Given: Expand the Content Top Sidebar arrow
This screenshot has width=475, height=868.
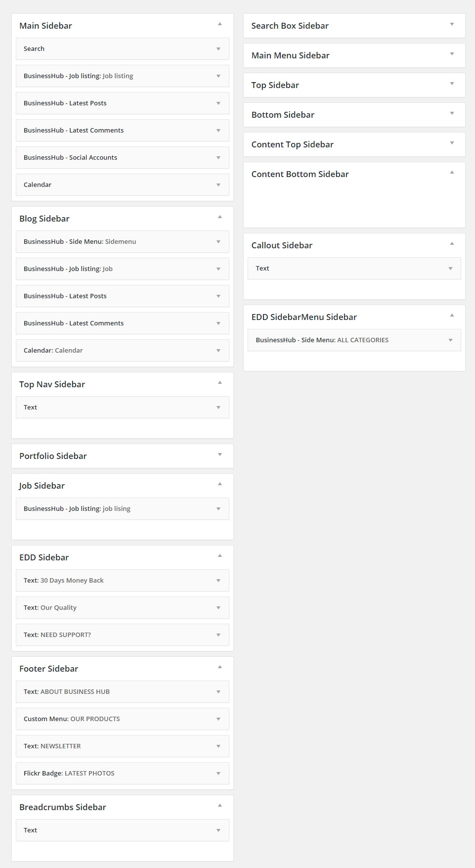Looking at the screenshot, I should click(452, 143).
